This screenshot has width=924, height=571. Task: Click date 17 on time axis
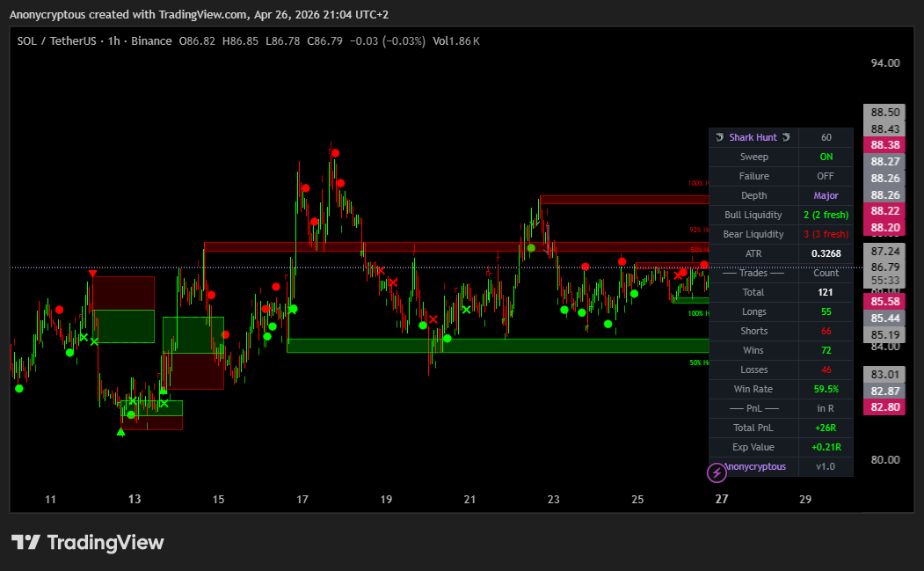(302, 500)
